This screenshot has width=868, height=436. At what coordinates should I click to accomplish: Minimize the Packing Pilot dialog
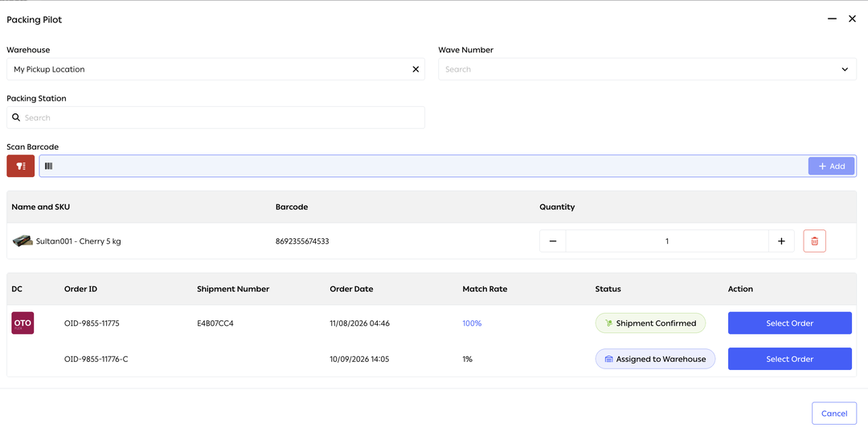click(x=832, y=19)
